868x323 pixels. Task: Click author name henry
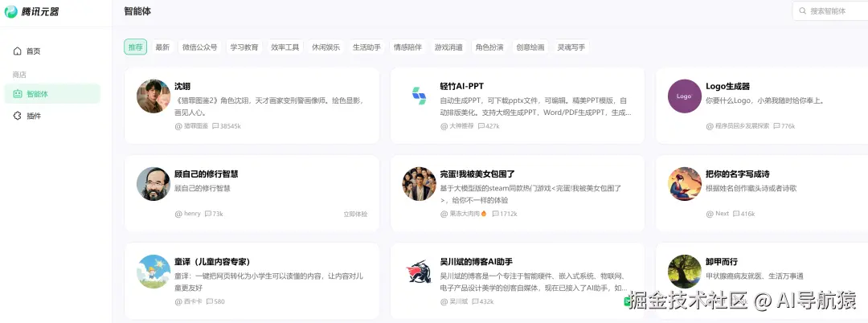(192, 214)
